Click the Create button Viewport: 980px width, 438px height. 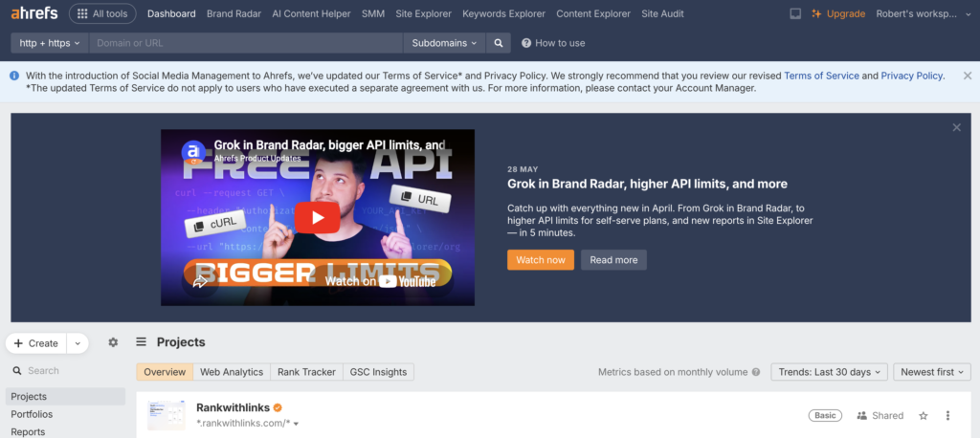[36, 343]
